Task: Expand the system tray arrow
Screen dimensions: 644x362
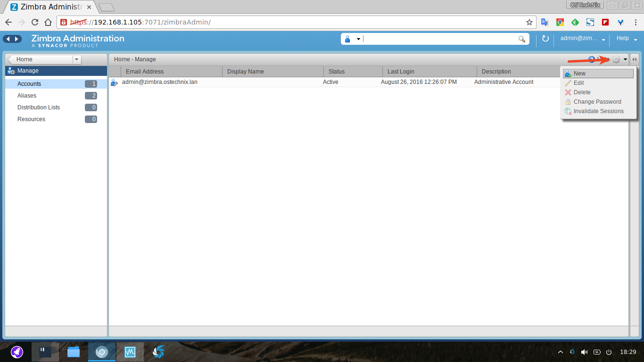Action: (x=560, y=352)
